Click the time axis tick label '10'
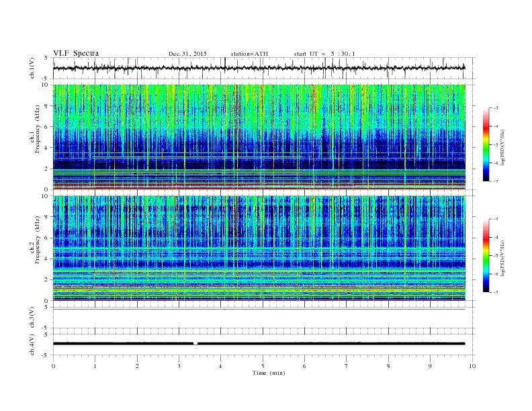 pyautogui.click(x=472, y=366)
